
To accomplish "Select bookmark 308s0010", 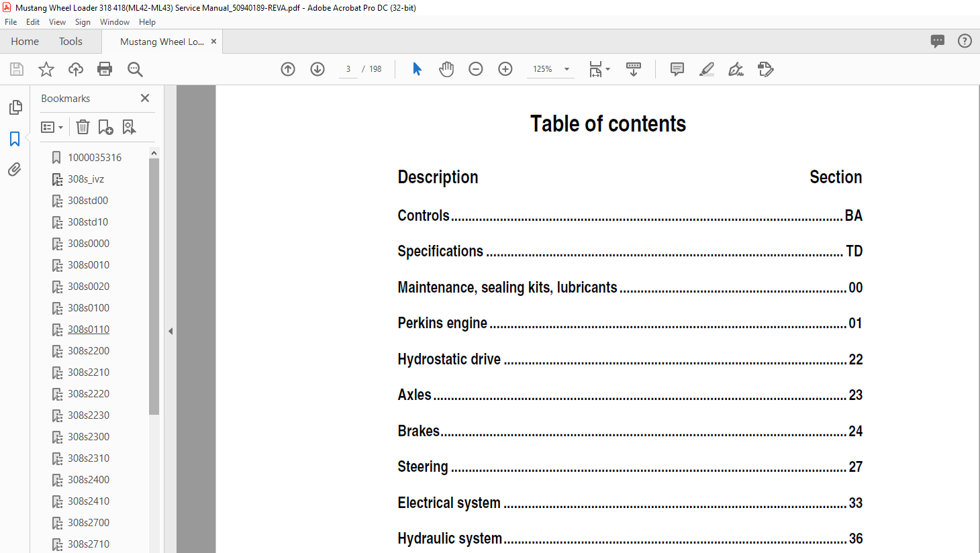I will pyautogui.click(x=89, y=265).
